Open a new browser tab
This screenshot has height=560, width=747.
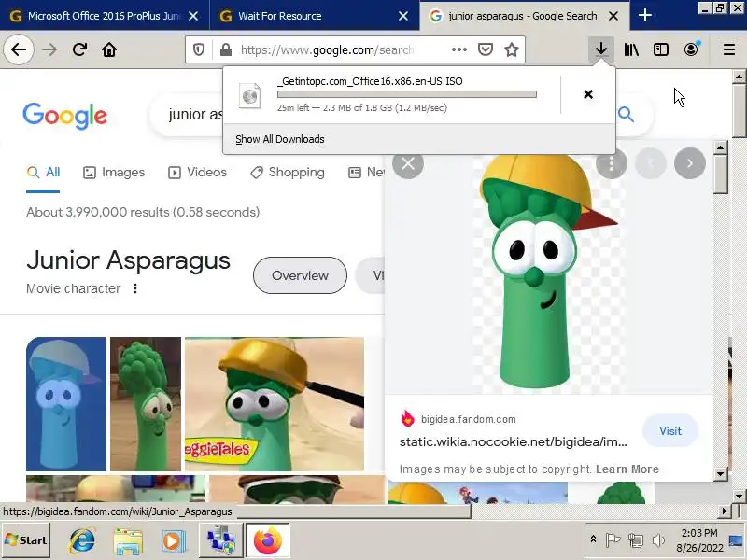point(645,15)
